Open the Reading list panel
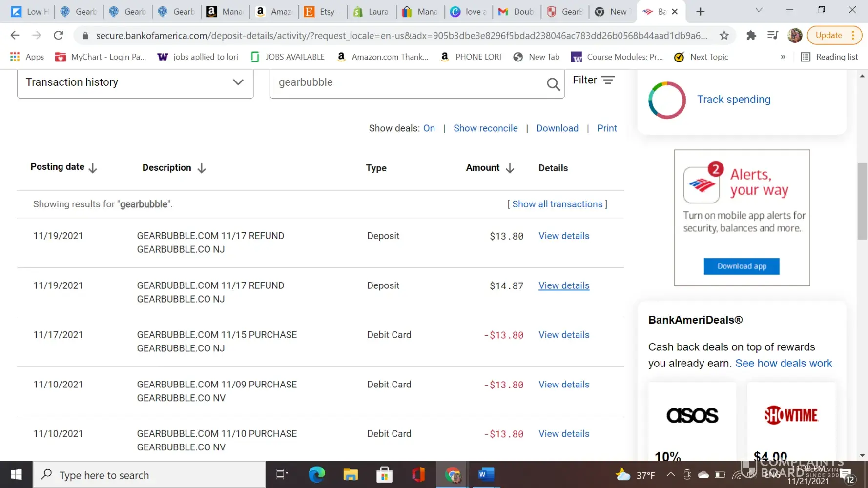This screenshot has height=488, width=868. tap(829, 57)
